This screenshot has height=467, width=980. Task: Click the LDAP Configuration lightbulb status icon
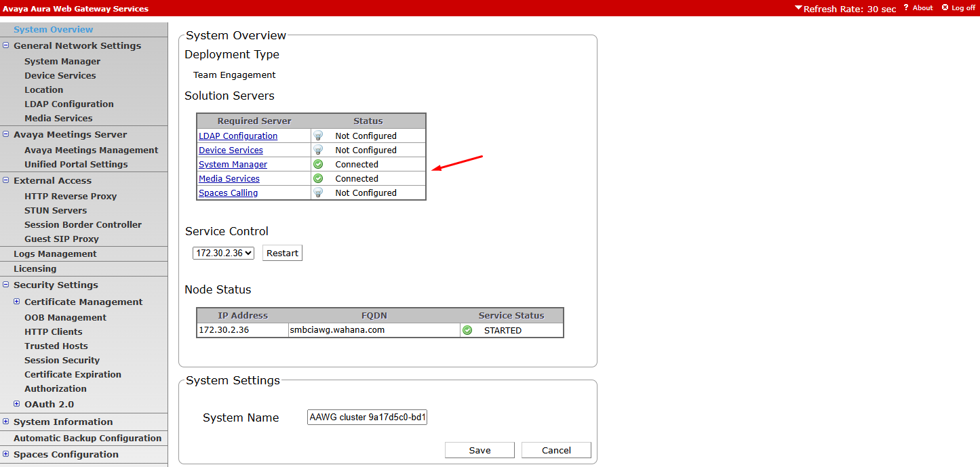point(318,136)
